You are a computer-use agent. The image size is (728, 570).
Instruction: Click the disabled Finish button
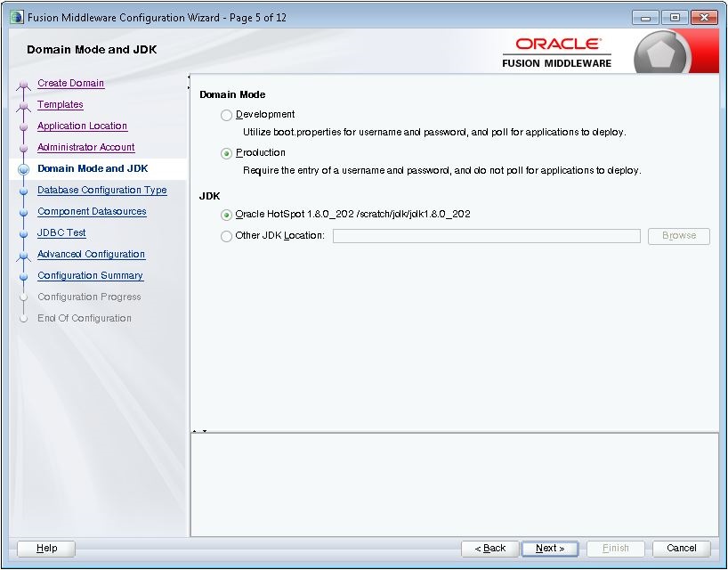click(x=615, y=548)
